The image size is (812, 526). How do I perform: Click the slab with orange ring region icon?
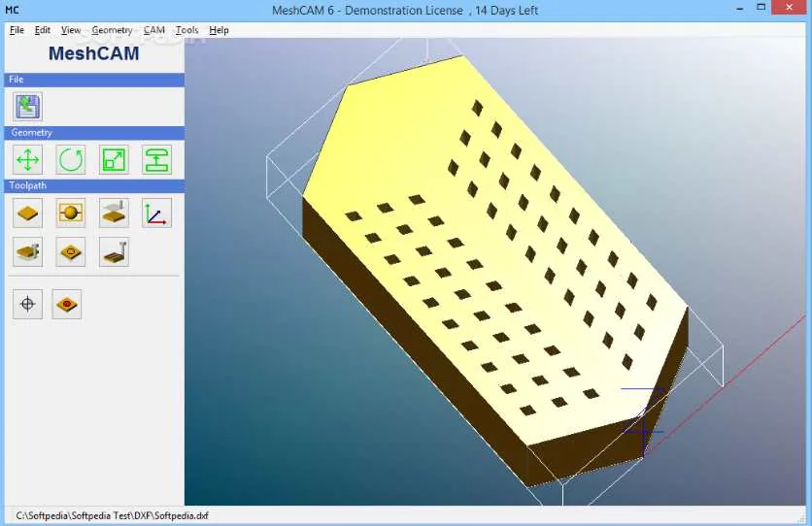(x=71, y=252)
